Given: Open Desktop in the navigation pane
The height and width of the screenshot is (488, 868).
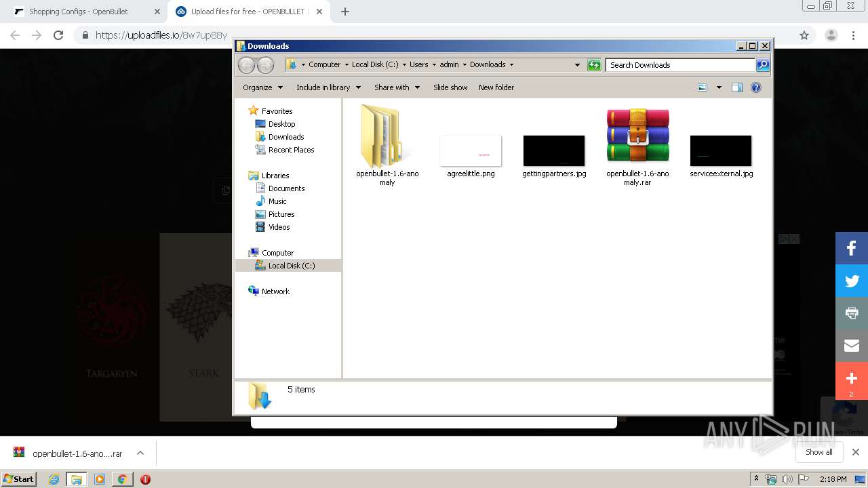Looking at the screenshot, I should tap(281, 124).
